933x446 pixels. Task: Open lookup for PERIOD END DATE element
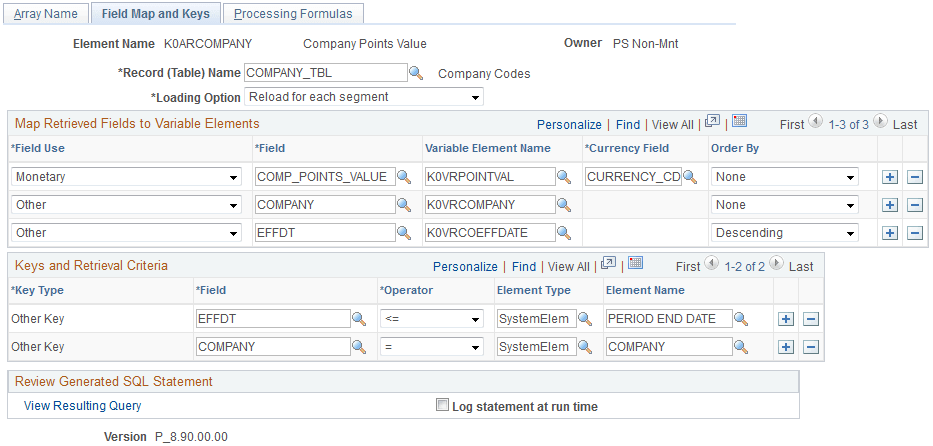(x=742, y=319)
